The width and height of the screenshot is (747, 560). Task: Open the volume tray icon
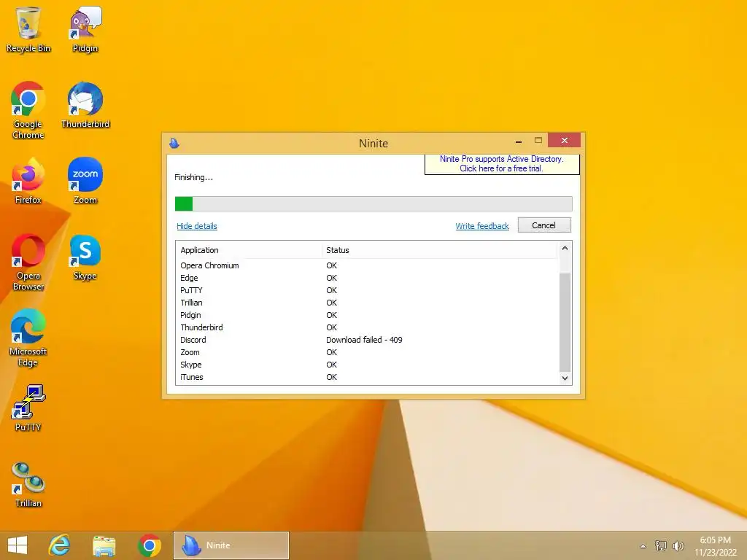coord(678,545)
